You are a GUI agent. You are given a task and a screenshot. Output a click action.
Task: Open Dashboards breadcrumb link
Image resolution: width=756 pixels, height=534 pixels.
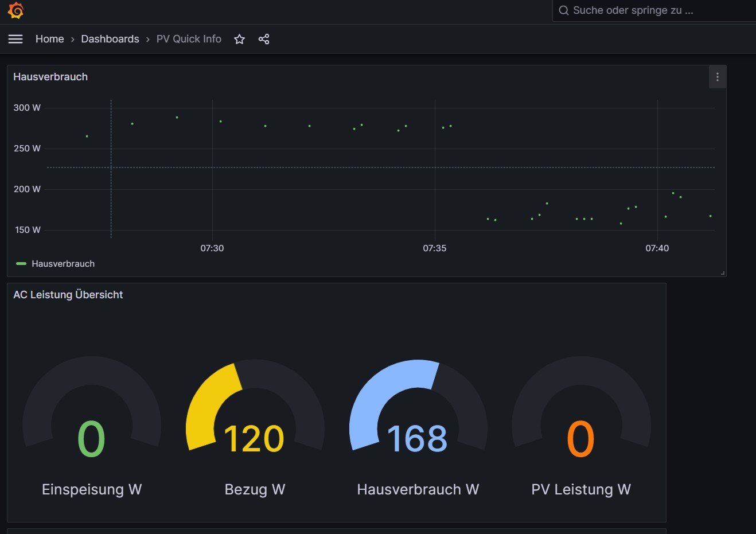110,39
